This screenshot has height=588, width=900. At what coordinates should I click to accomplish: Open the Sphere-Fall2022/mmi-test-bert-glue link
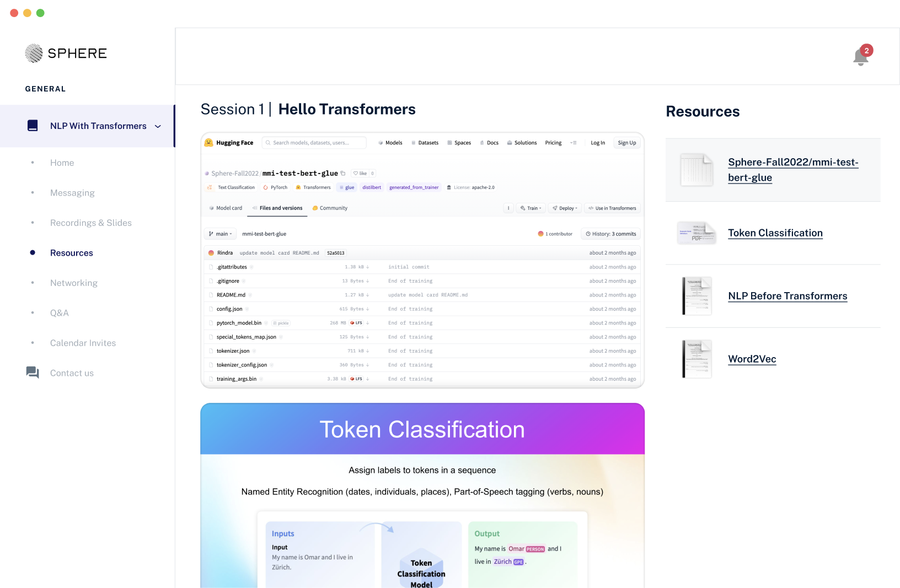pos(793,170)
